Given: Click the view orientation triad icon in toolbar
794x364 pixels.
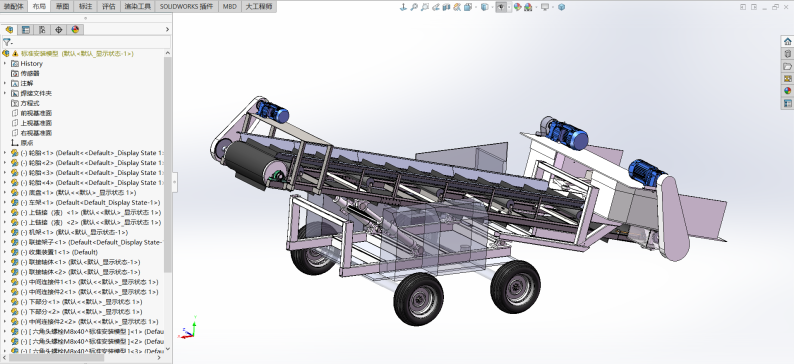Looking at the screenshot, I should click(x=404, y=7).
